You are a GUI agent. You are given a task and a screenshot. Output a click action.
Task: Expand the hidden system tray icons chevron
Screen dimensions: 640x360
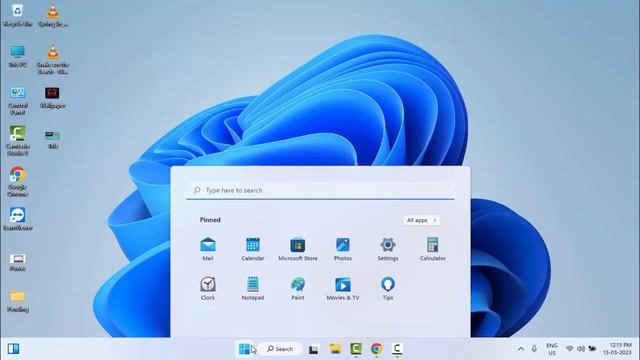coord(521,349)
